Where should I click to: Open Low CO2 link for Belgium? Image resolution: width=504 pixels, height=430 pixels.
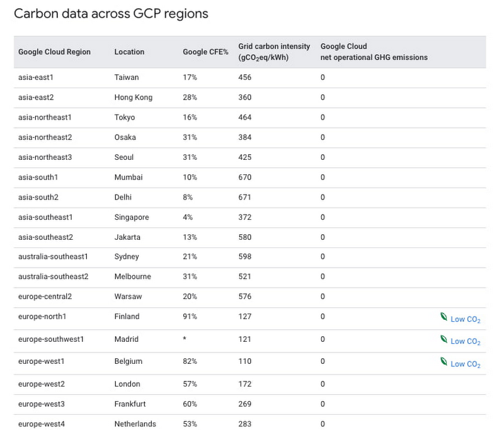click(465, 364)
